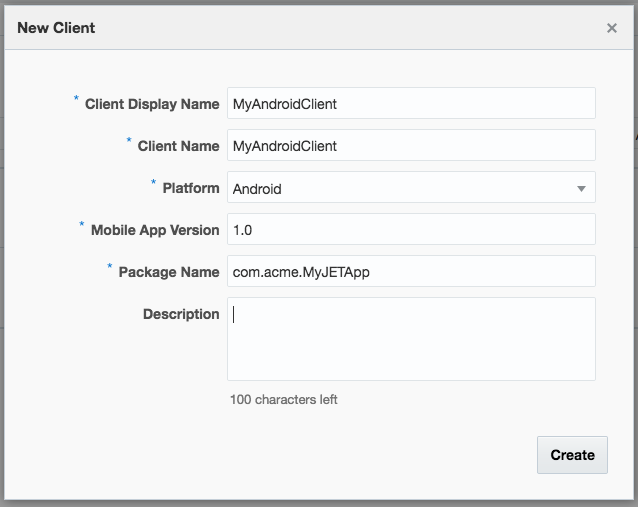Click the Mobile App Version label
Screen dimensions: 638x507
155,230
